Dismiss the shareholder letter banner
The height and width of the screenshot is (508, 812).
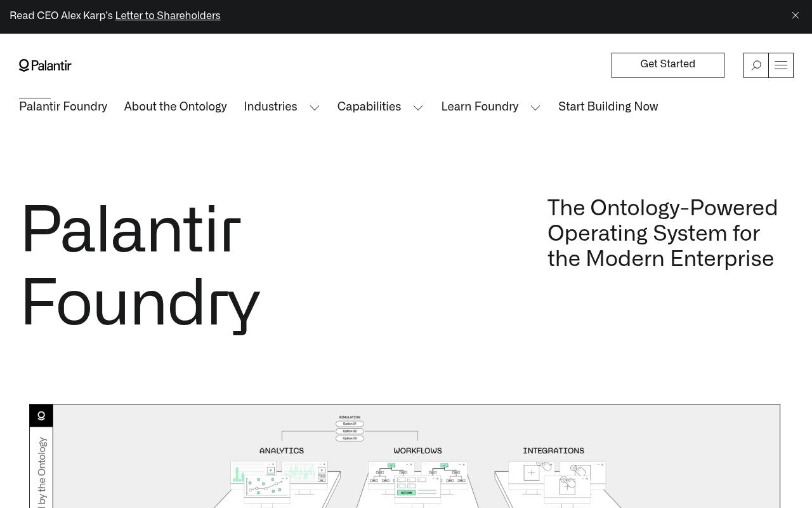click(795, 15)
